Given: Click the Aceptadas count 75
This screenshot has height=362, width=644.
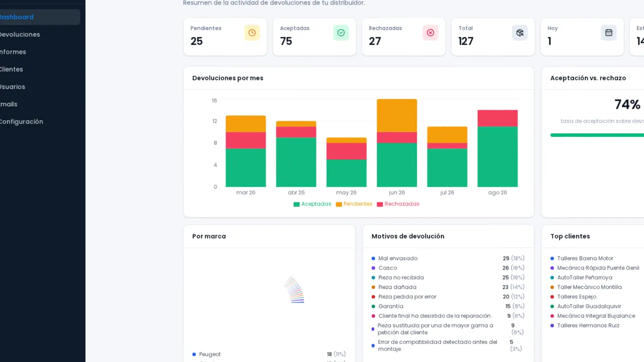Looking at the screenshot, I should click(x=286, y=41).
